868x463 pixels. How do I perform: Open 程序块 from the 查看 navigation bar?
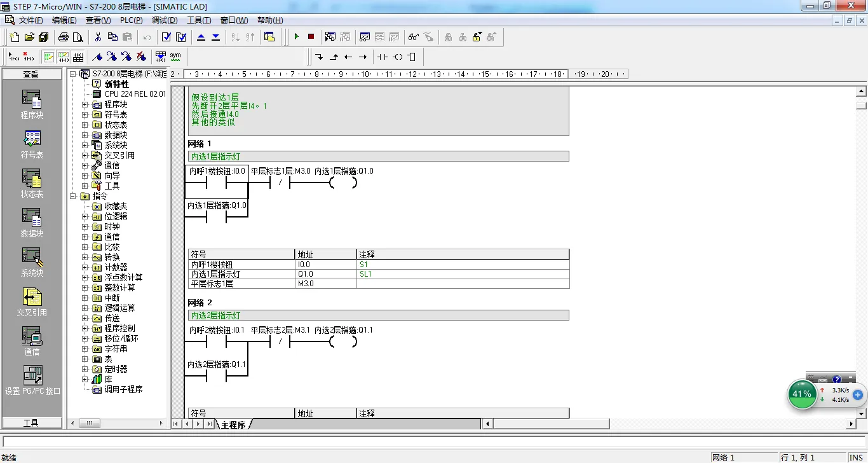(x=32, y=104)
